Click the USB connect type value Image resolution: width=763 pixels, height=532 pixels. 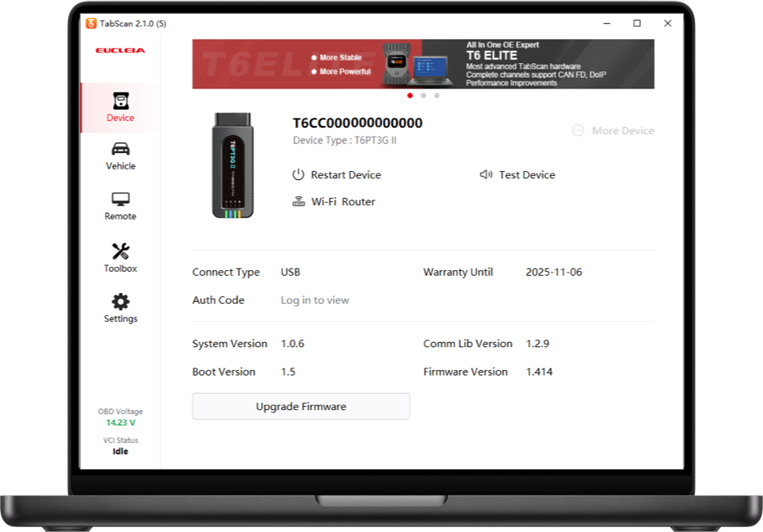click(x=290, y=272)
